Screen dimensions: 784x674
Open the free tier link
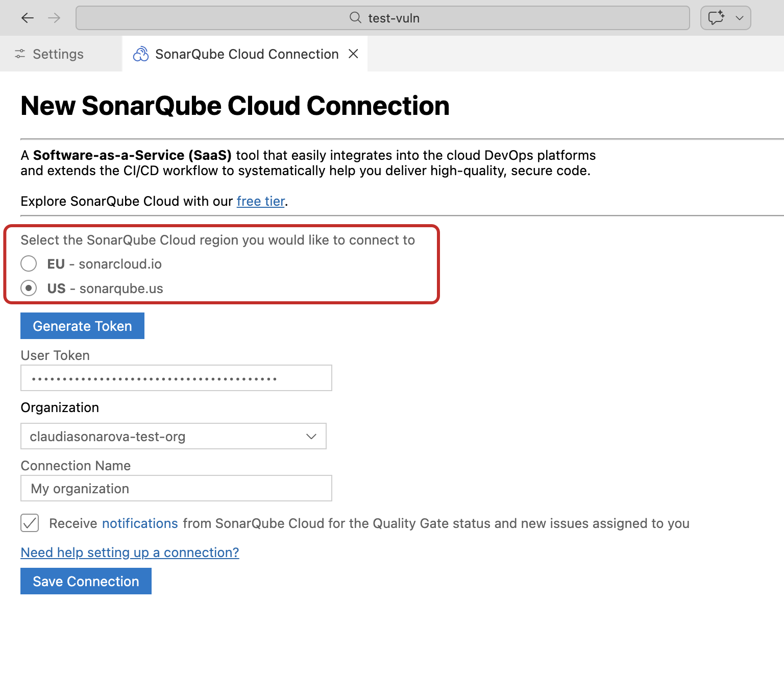260,201
